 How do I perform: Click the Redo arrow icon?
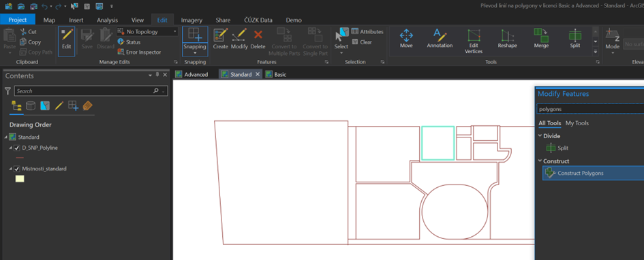pyautogui.click(x=59, y=6)
